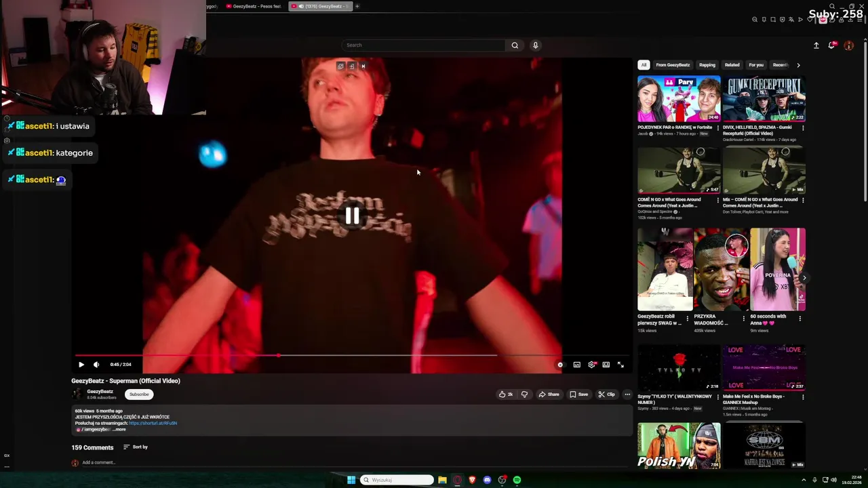Select the All filter chip
This screenshot has height=488, width=868.
point(644,65)
